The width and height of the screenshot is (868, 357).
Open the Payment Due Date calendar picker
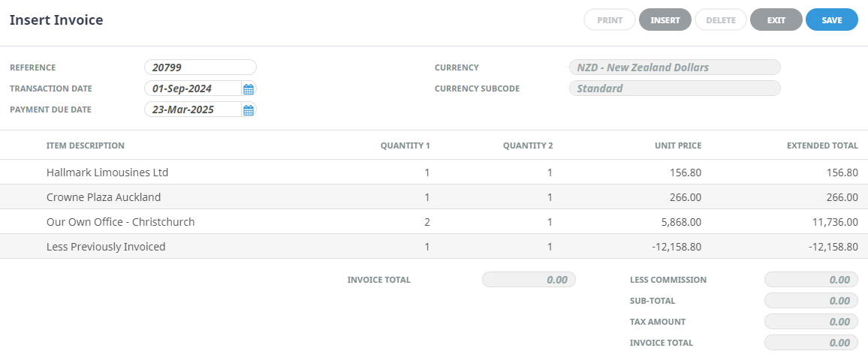point(249,110)
